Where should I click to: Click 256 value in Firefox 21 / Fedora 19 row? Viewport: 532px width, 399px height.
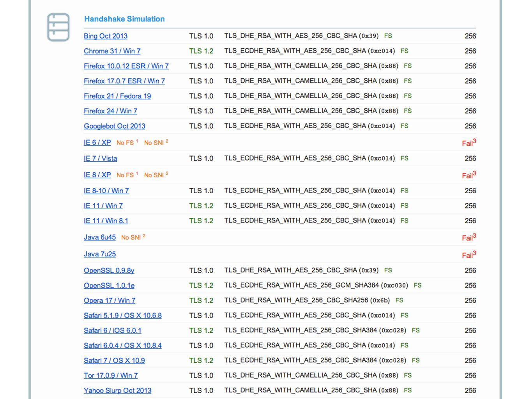point(470,96)
